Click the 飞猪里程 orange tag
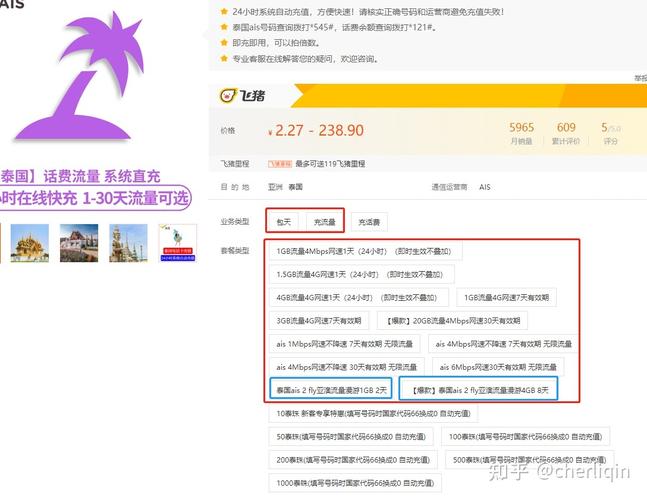Screen dimensions: 647x500 pyautogui.click(x=280, y=164)
